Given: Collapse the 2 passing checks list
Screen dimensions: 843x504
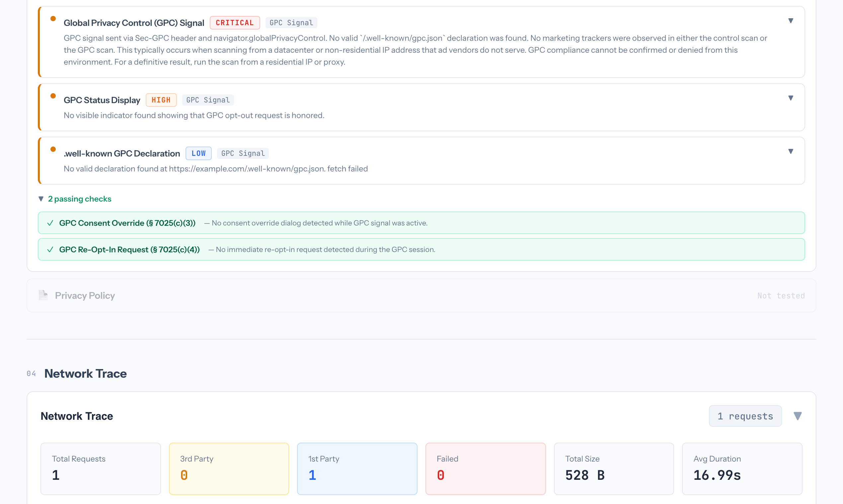Looking at the screenshot, I should point(41,199).
